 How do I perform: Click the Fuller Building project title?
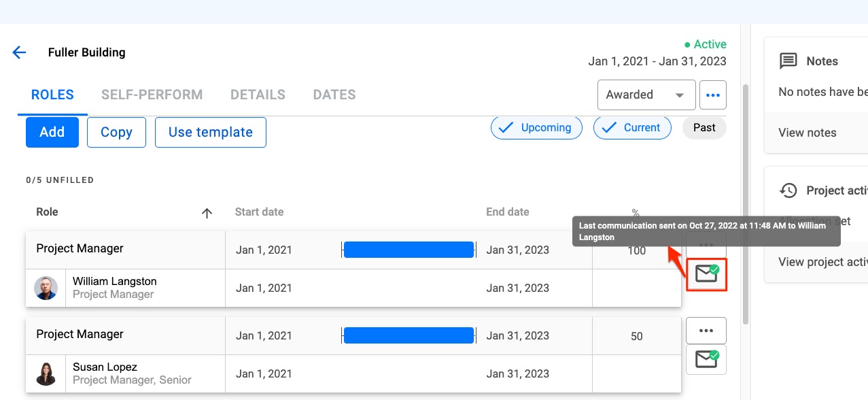[x=87, y=52]
